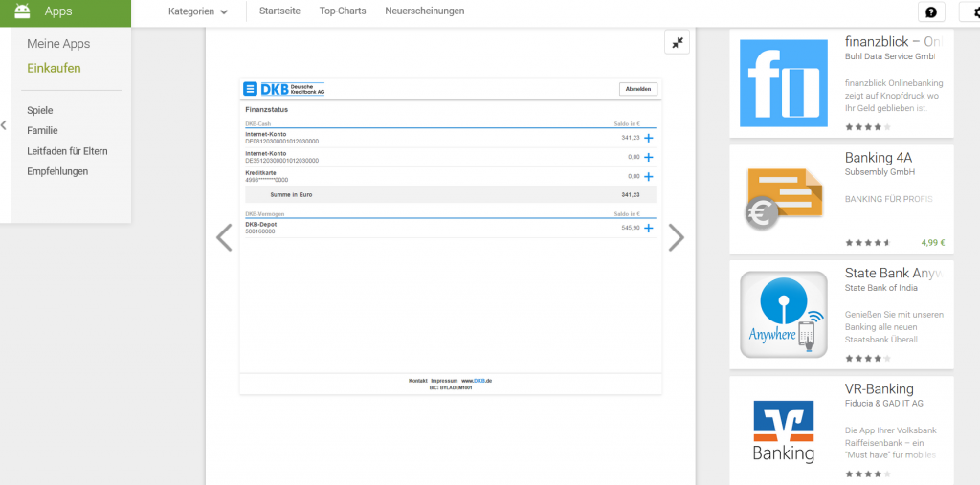Click State Bank Anywhere star rating
The image size is (980, 485).
pyautogui.click(x=868, y=359)
